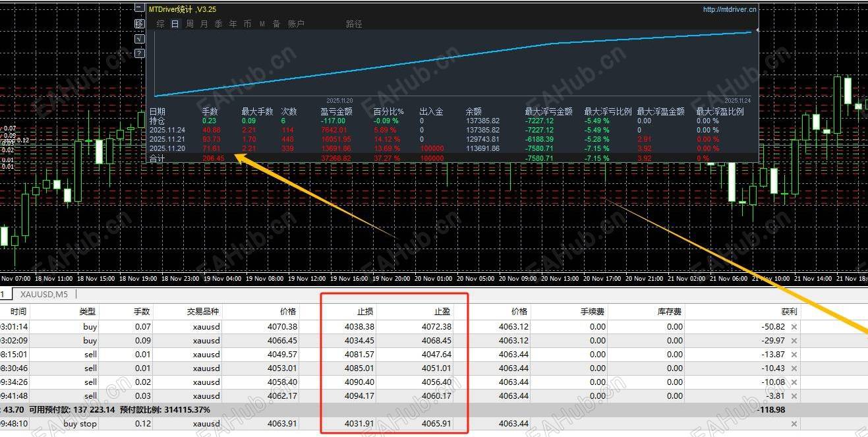Viewport: 868px width, 437px height.
Task: Click the 持仓 holdings row label
Action: coord(157,121)
